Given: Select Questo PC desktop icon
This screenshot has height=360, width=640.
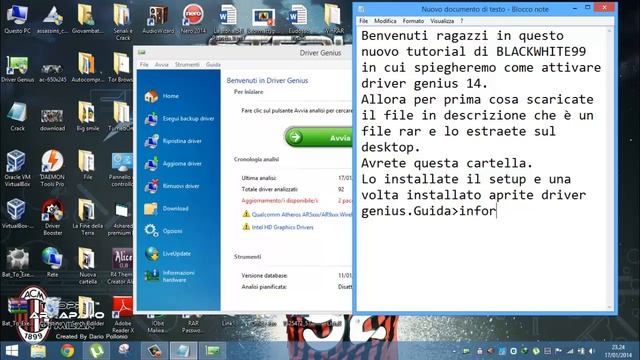Looking at the screenshot, I should pyautogui.click(x=17, y=19).
